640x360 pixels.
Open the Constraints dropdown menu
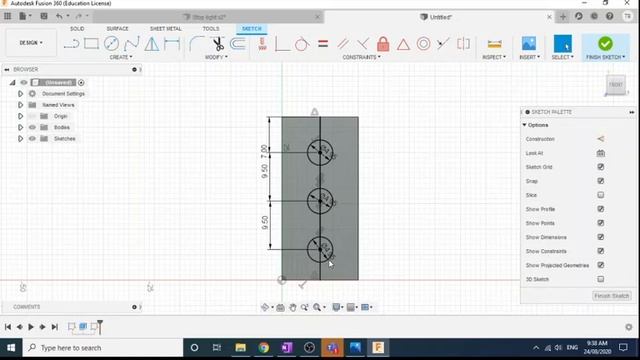[362, 57]
